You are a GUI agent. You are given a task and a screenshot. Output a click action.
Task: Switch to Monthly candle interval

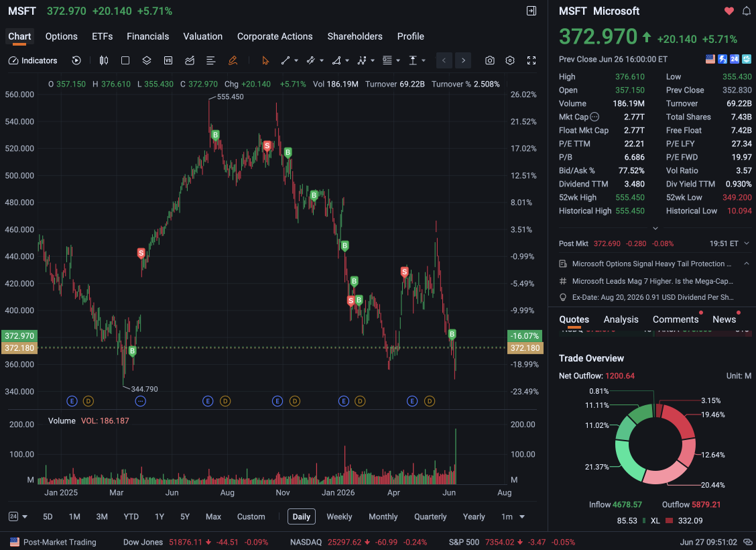point(383,516)
